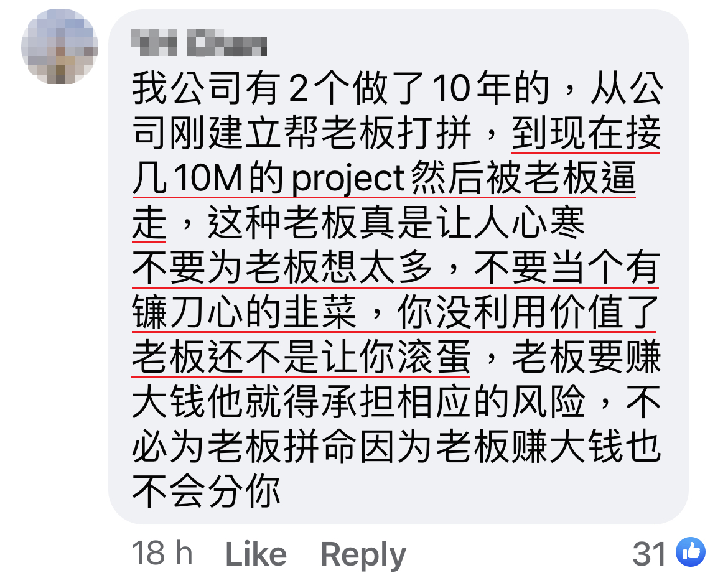Click the blue thumbs-up reaction icon

(x=691, y=552)
